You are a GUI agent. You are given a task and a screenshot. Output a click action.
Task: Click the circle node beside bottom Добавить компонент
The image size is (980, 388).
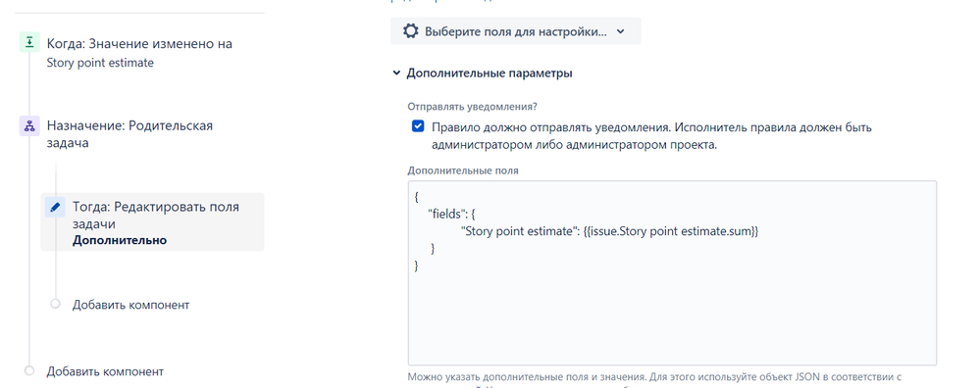pos(29,370)
